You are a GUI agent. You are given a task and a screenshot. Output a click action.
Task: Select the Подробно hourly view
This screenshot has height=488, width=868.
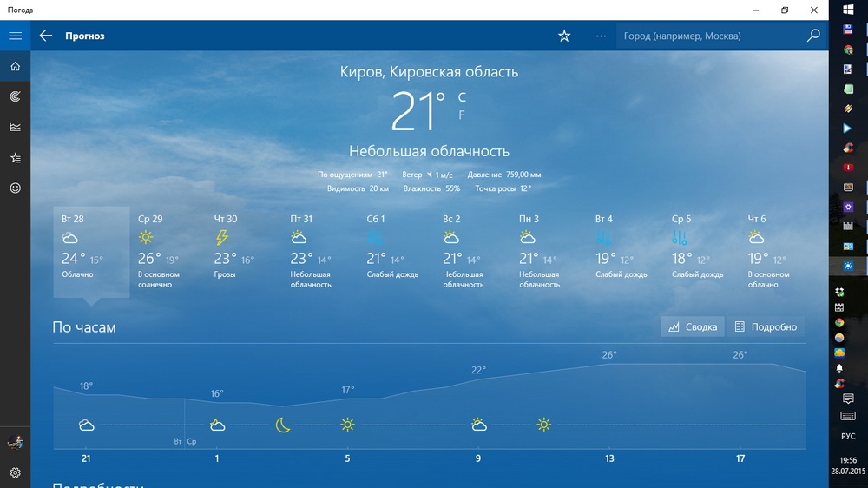(766, 326)
